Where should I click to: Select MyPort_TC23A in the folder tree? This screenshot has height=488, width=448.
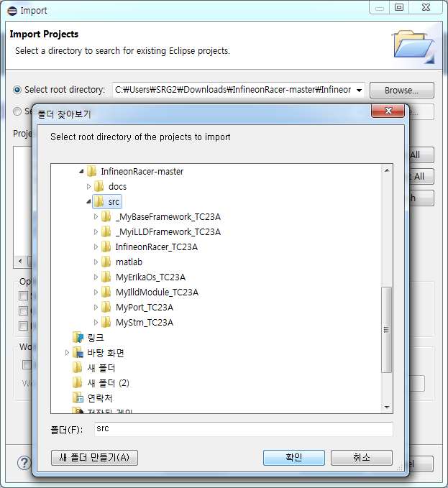(x=144, y=307)
